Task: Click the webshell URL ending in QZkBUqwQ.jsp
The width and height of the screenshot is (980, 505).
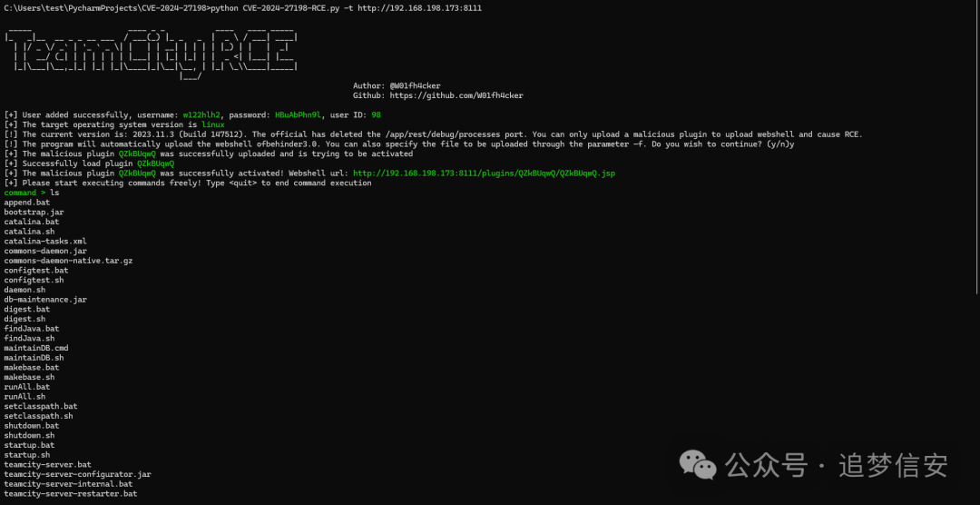Action: (484, 173)
